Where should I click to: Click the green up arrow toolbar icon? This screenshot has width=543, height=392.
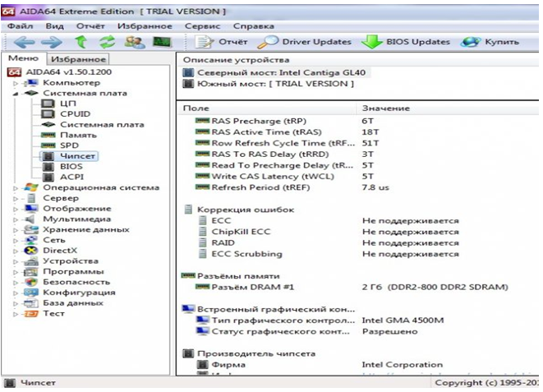click(x=81, y=42)
